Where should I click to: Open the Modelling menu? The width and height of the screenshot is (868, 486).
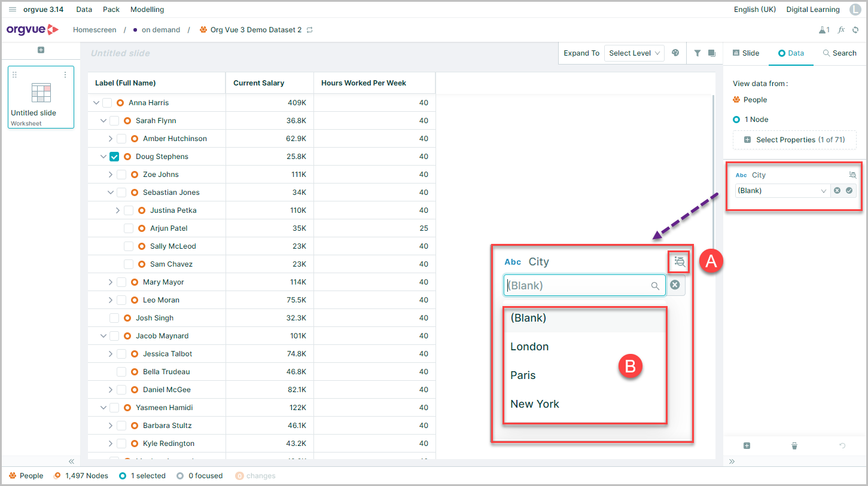[x=147, y=10]
